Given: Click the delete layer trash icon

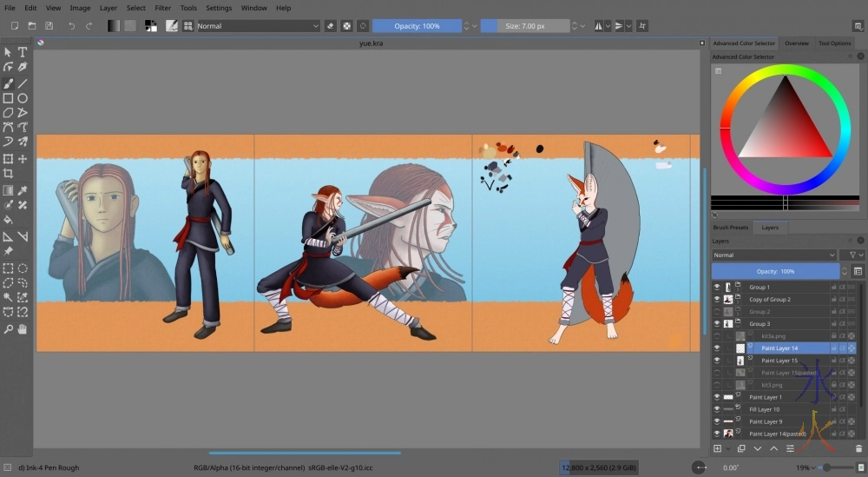Looking at the screenshot, I should tap(858, 448).
